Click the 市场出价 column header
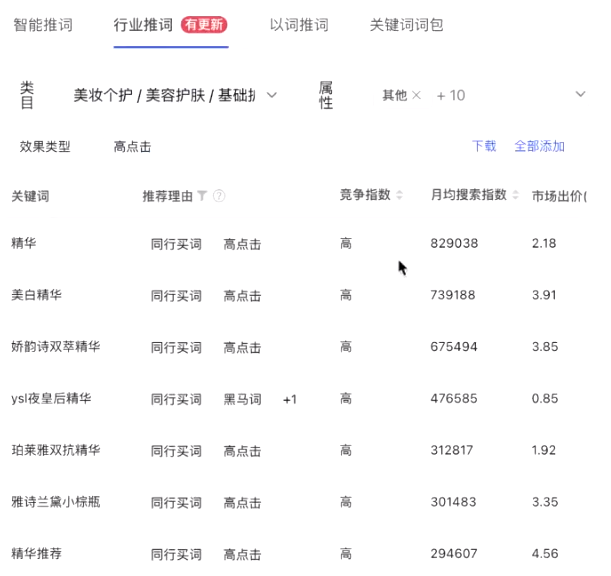This screenshot has height=576, width=611. (x=559, y=196)
